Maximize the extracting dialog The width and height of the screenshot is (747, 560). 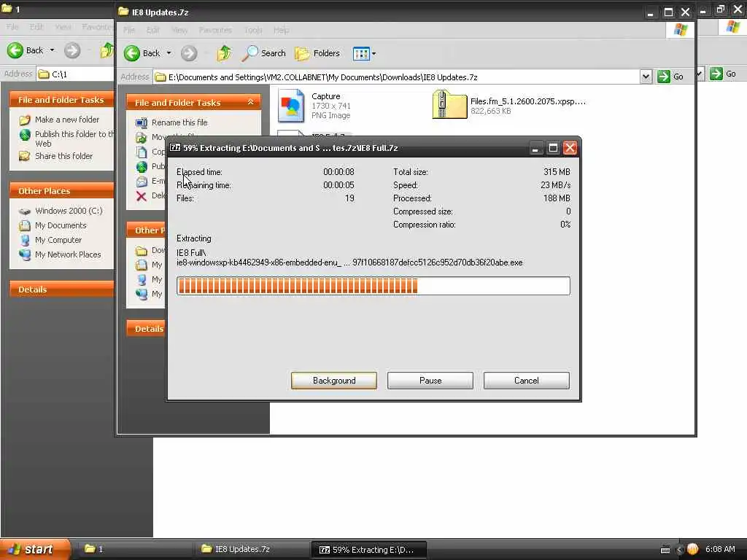tap(553, 148)
